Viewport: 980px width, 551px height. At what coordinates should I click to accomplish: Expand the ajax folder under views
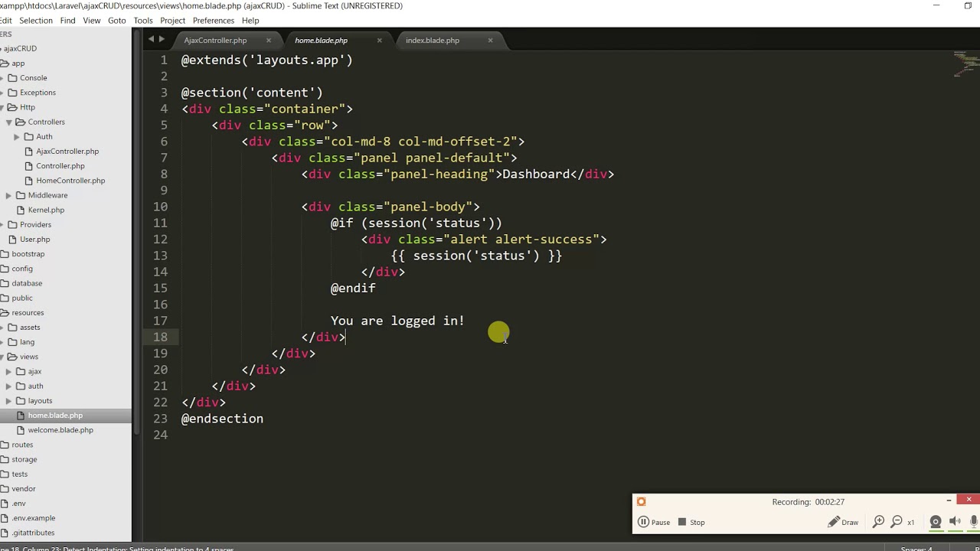(x=9, y=371)
